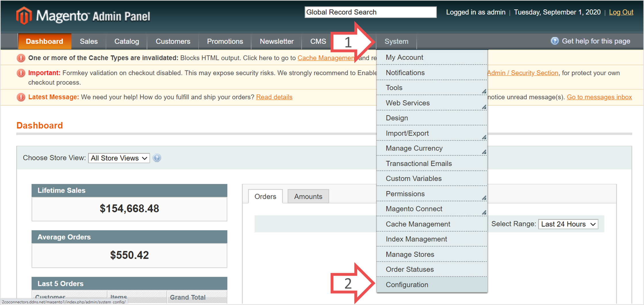Image resolution: width=644 pixels, height=305 pixels.
Task: Click the Log Out link
Action: (x=621, y=12)
